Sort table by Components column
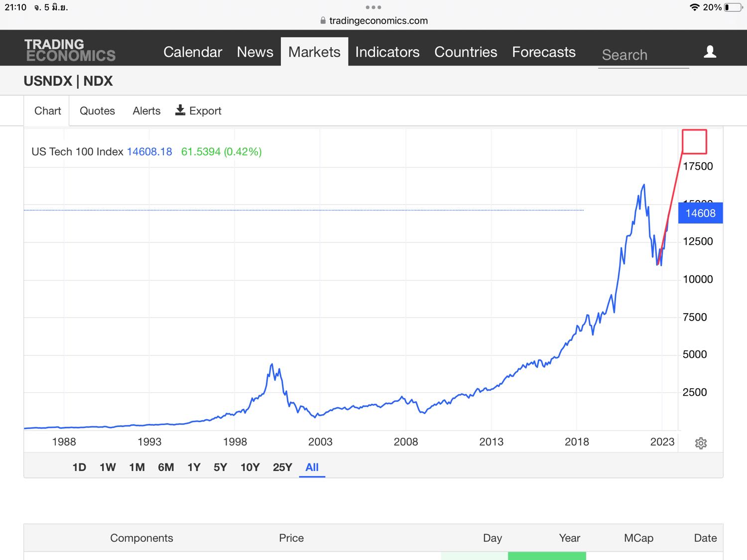The height and width of the screenshot is (560, 747). point(141,538)
